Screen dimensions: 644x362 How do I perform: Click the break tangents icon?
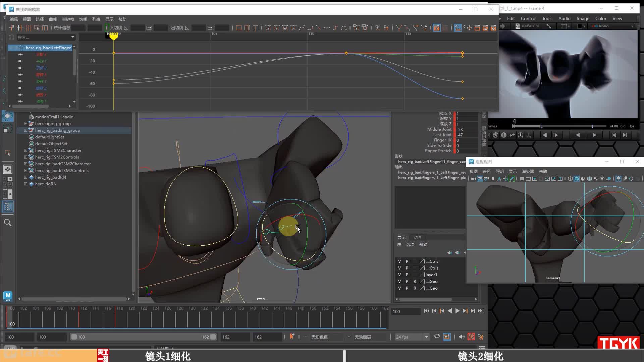[x=399, y=28]
